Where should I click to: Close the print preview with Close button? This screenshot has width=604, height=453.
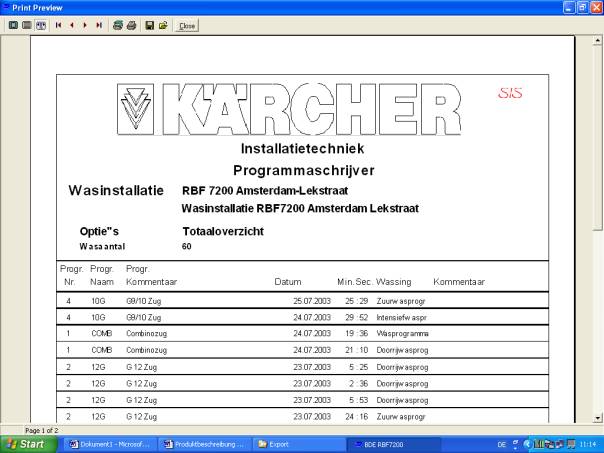187,26
